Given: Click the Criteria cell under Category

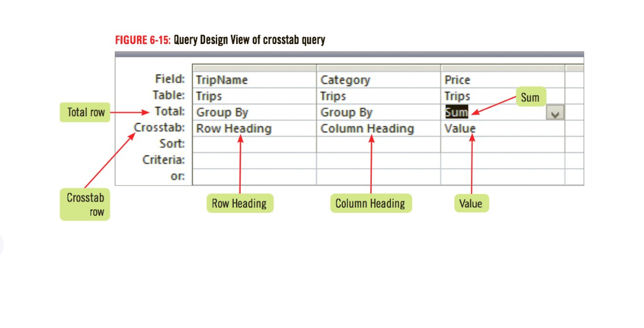Looking at the screenshot, I should [379, 160].
